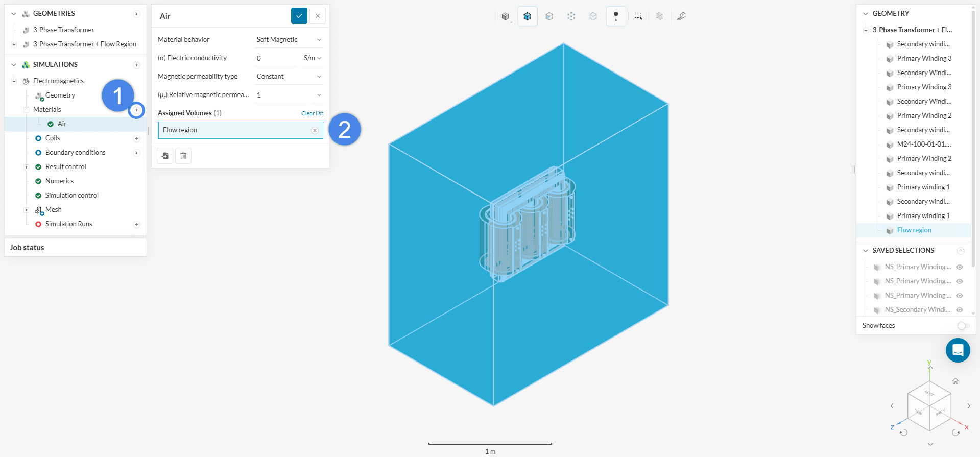Select Boundary conditions in the simulation tree

point(75,153)
